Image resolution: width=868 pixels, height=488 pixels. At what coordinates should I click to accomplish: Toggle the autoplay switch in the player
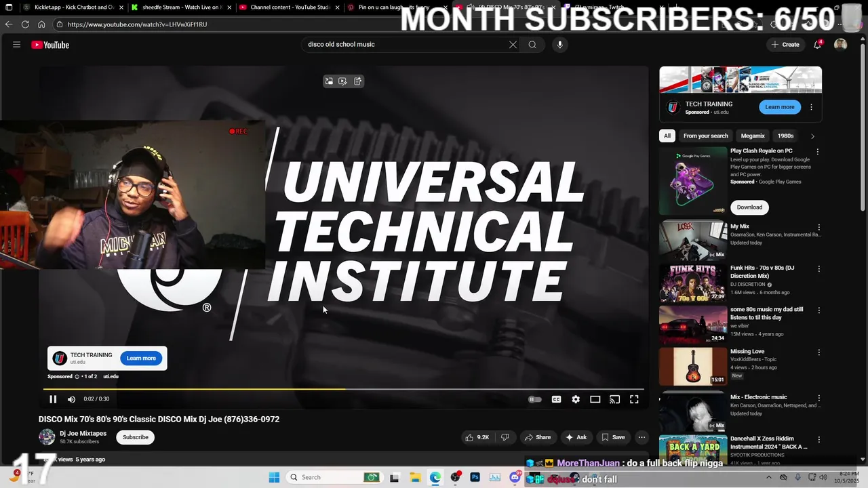click(535, 399)
